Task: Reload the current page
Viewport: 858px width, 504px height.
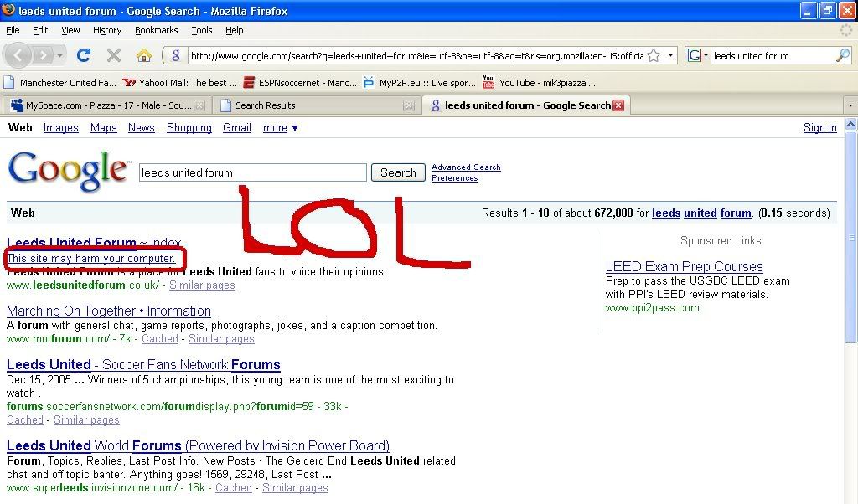Action: (x=84, y=55)
